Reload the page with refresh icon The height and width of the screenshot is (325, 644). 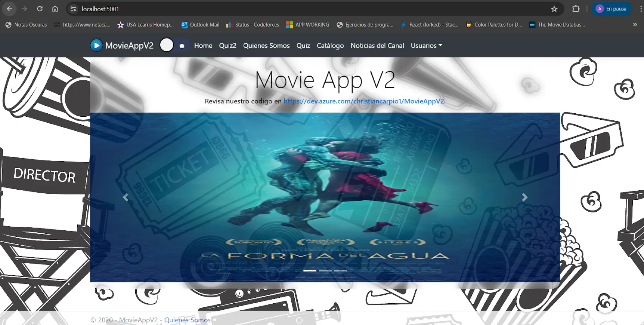(40, 9)
